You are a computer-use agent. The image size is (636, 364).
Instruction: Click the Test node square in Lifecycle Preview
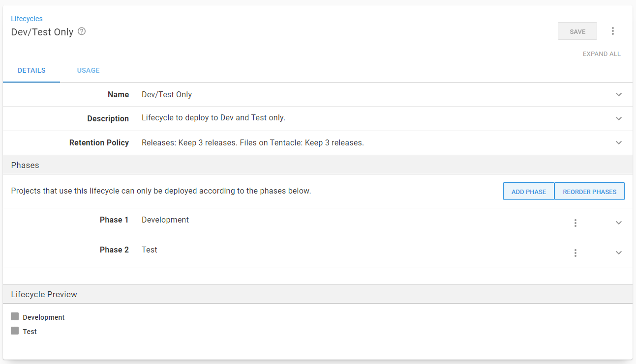15,331
